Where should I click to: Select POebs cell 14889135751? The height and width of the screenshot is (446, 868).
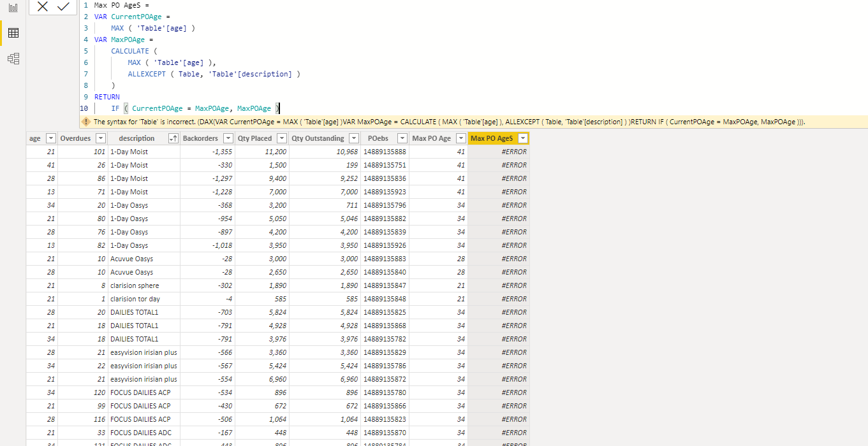click(385, 165)
